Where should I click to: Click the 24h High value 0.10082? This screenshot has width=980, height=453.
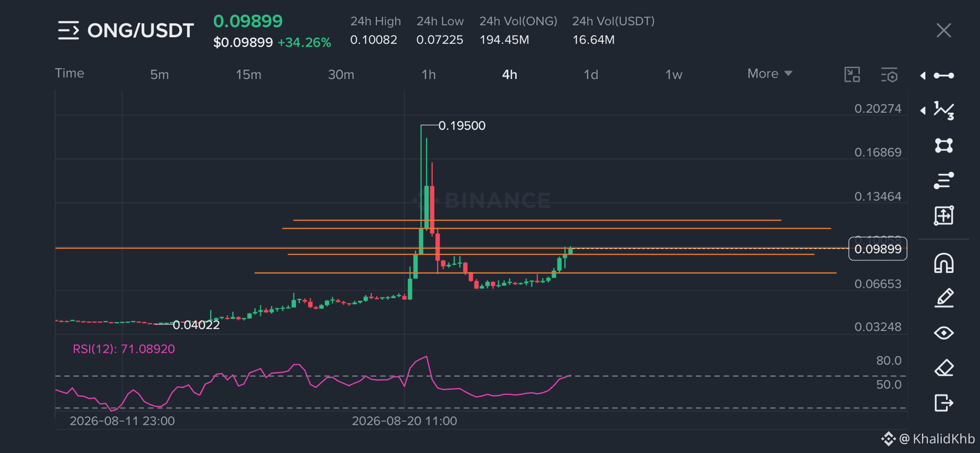(374, 40)
